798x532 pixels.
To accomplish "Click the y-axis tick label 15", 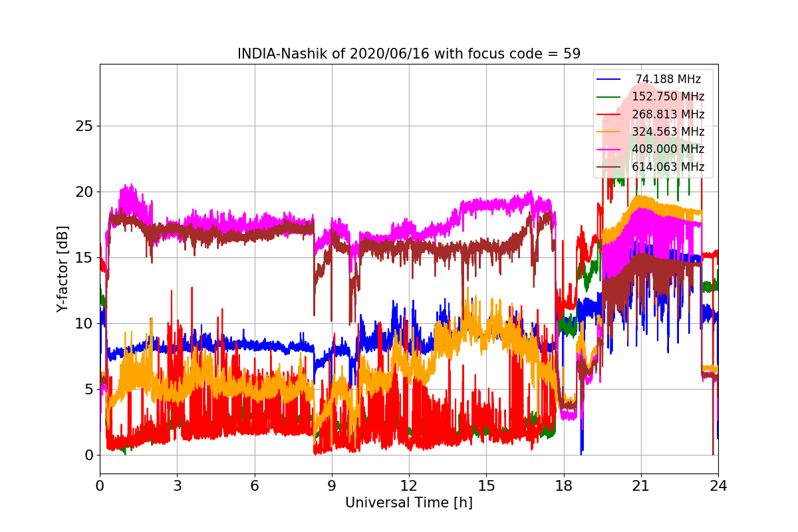I will [85, 258].
